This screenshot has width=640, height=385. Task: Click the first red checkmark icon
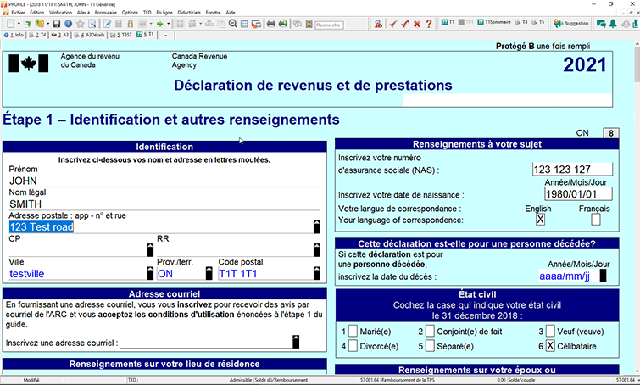tap(393, 24)
